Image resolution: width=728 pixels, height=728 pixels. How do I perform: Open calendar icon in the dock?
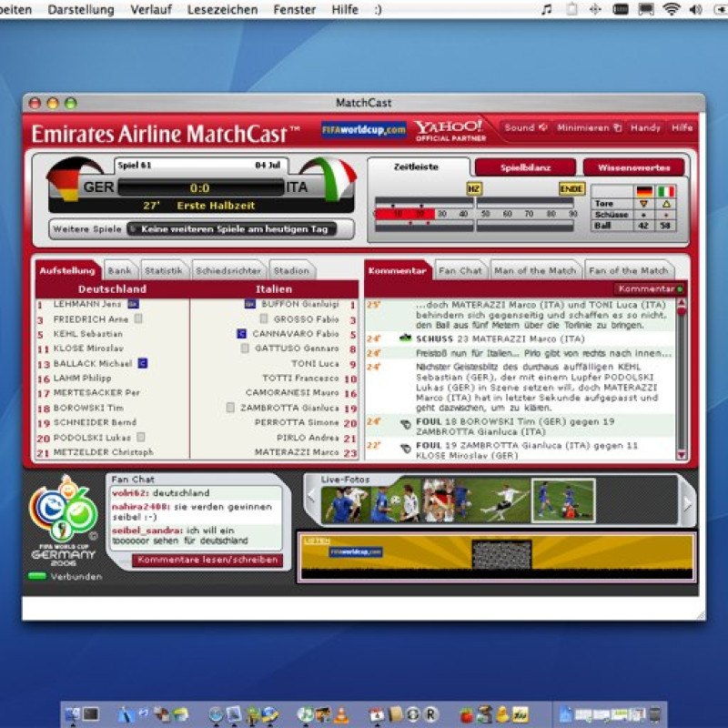click(x=377, y=714)
